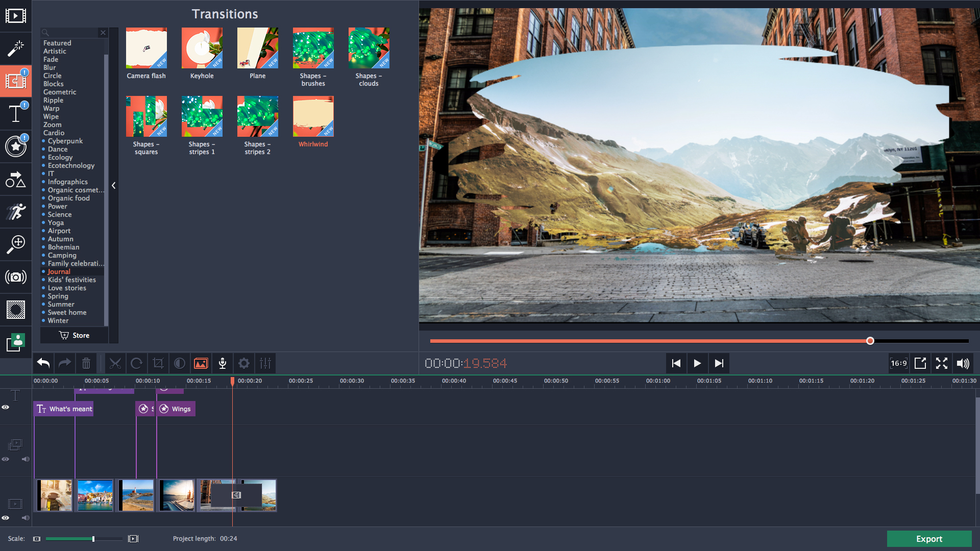Screen dimensions: 980x551
Task: Open the 16:9 aspect ratio dropdown
Action: (x=899, y=363)
